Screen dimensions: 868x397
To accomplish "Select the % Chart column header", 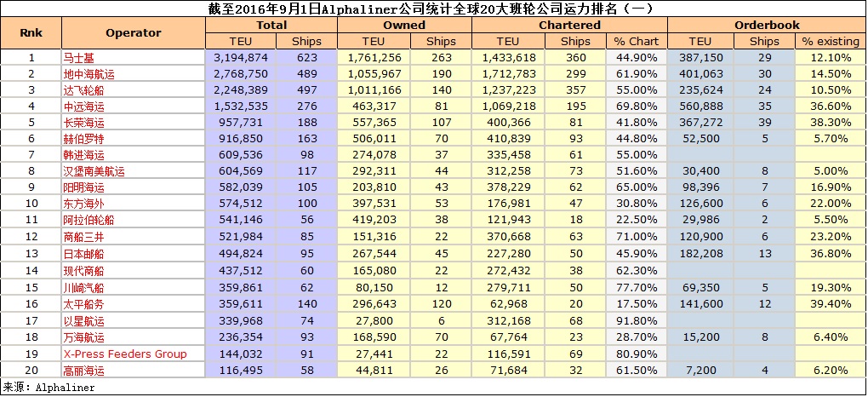I will [x=637, y=41].
